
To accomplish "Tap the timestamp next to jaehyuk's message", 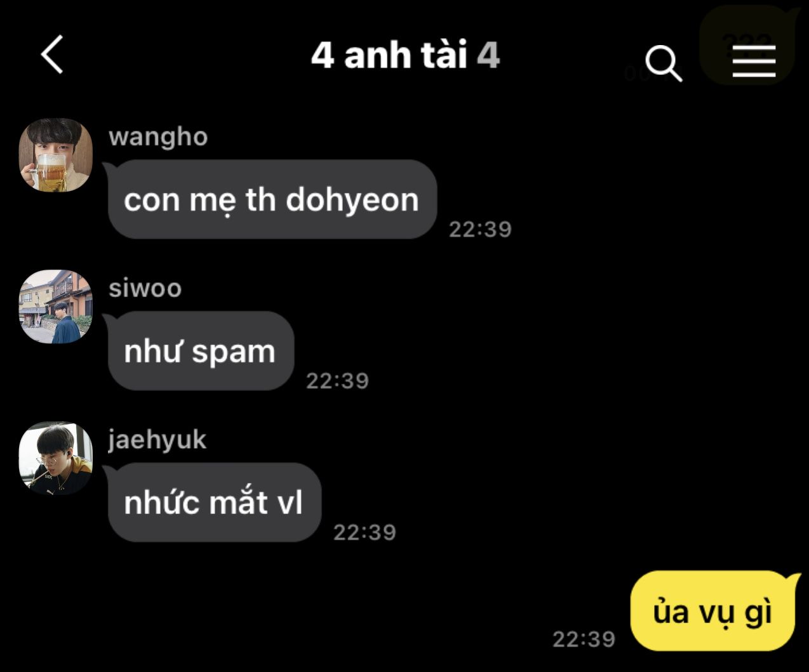I will click(x=364, y=532).
